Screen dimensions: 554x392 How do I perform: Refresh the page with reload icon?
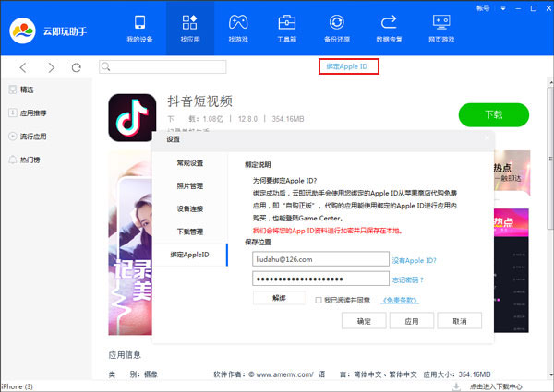(x=77, y=67)
